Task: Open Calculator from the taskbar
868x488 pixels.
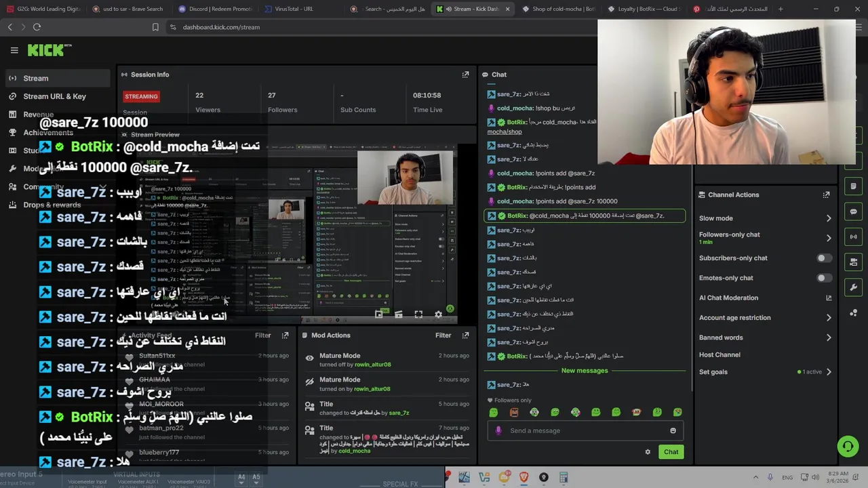Action: pyautogui.click(x=563, y=478)
